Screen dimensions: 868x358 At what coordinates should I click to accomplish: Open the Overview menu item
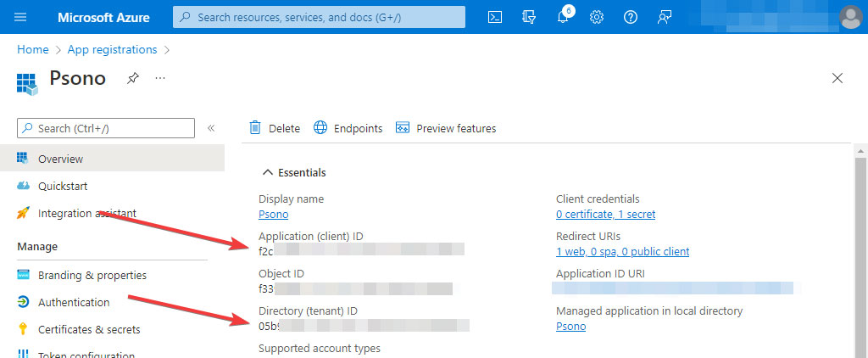pyautogui.click(x=113, y=159)
